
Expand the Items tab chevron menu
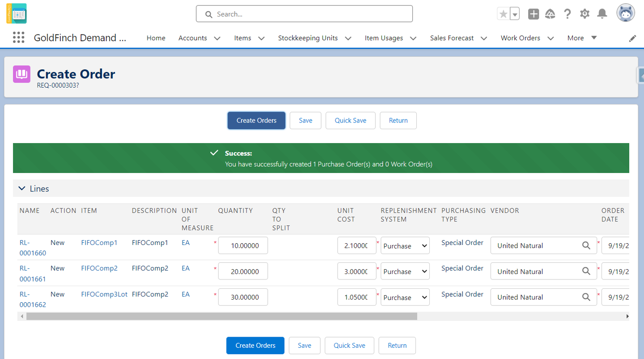262,38
